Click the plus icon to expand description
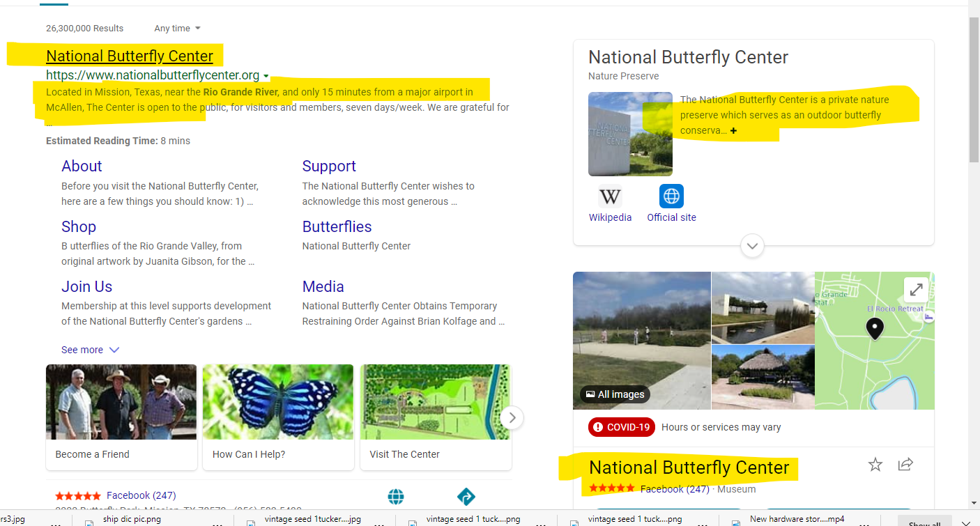Viewport: 980px width, 526px height. pyautogui.click(x=733, y=131)
